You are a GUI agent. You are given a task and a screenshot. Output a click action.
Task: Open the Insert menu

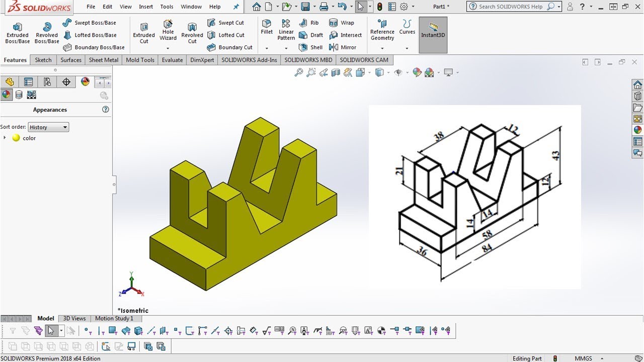tap(146, 7)
